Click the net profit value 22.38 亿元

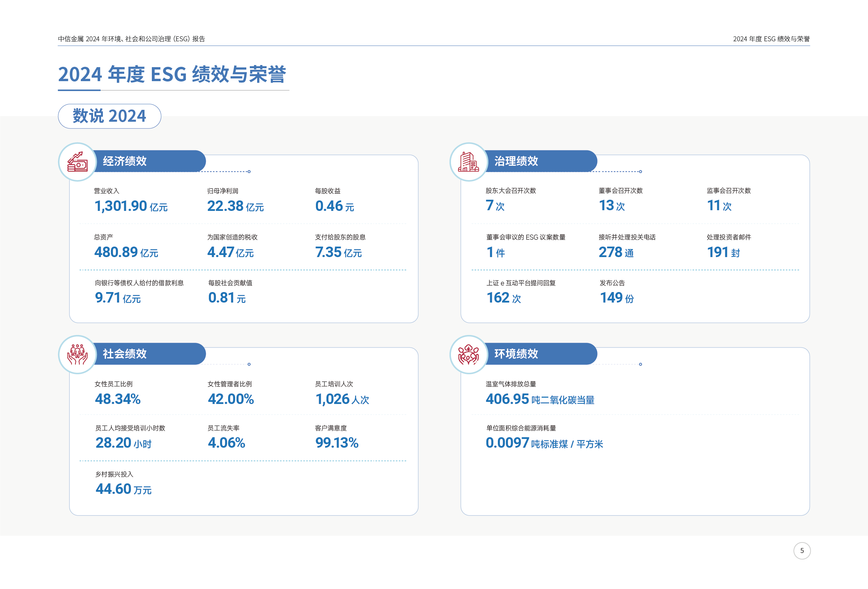tap(235, 206)
